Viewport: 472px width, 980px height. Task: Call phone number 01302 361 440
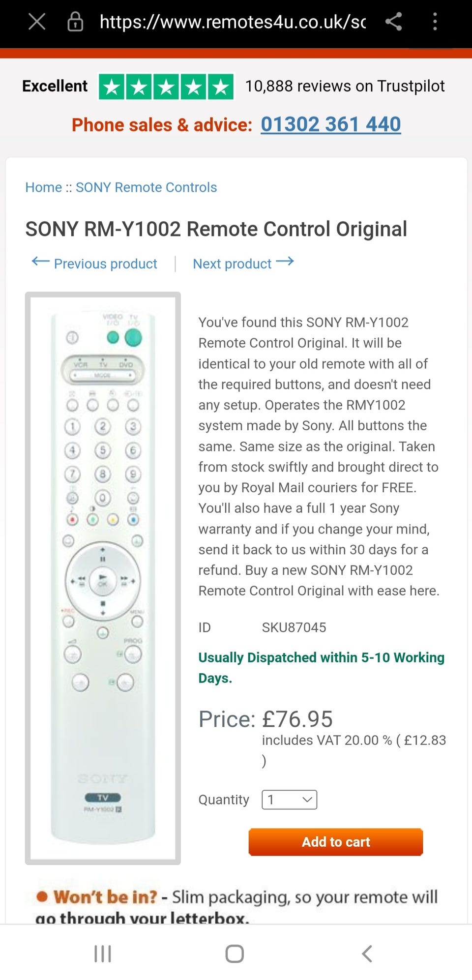(330, 124)
